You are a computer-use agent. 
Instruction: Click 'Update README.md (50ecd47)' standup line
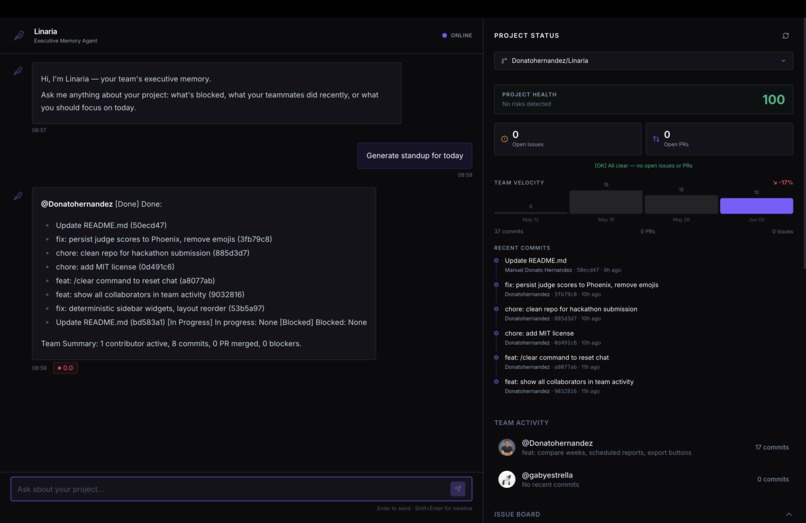(x=111, y=225)
